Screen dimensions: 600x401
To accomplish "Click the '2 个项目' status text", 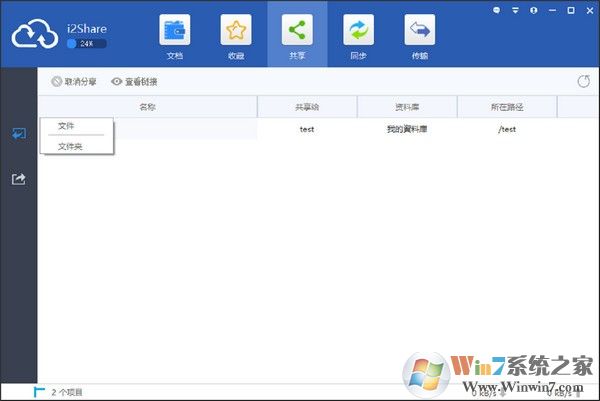I will [x=67, y=392].
